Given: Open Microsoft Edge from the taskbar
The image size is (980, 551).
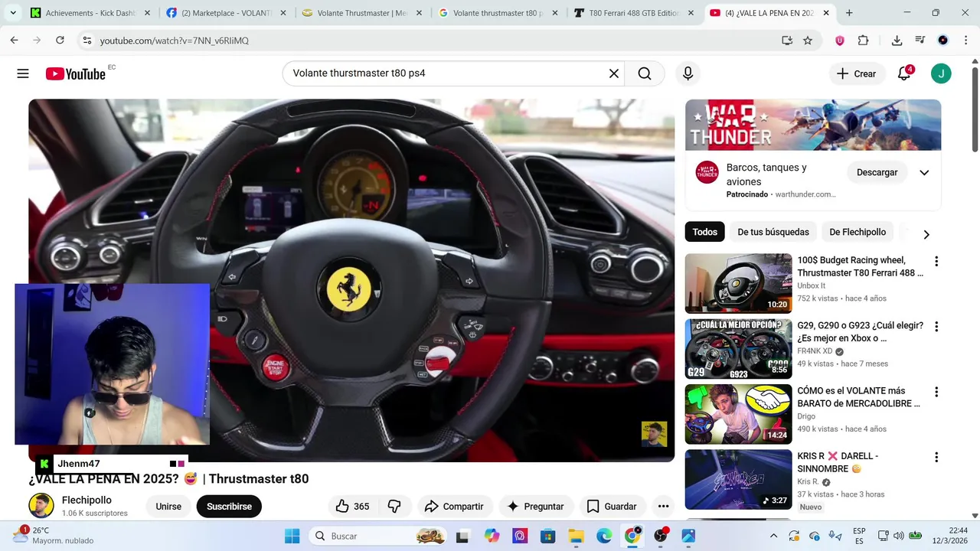Looking at the screenshot, I should [x=604, y=536].
